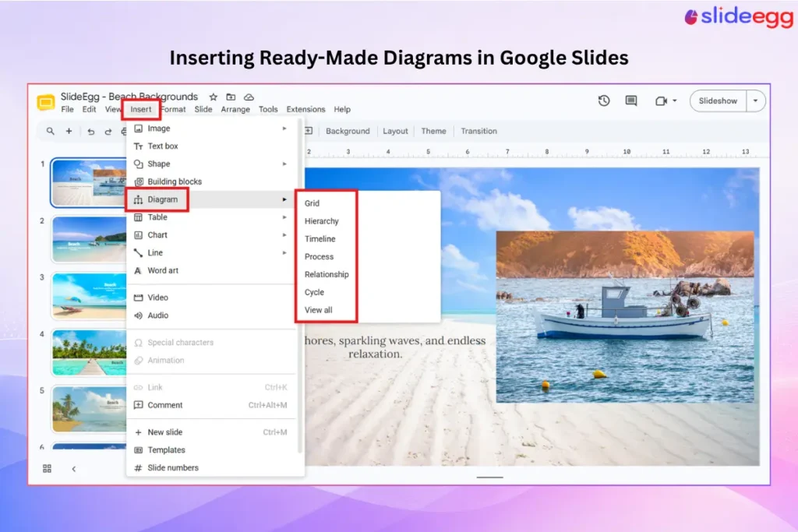Click the insert placeholder icon before Background
This screenshot has width=798, height=532.
pyautogui.click(x=309, y=131)
